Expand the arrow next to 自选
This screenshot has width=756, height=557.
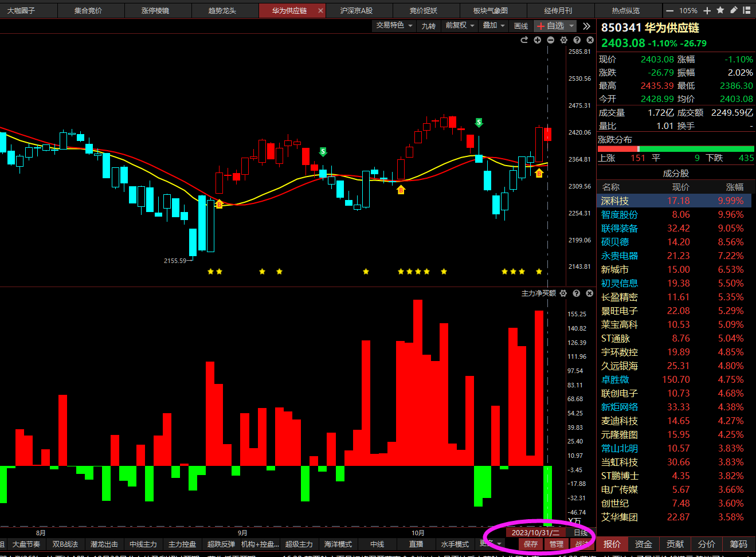571,26
